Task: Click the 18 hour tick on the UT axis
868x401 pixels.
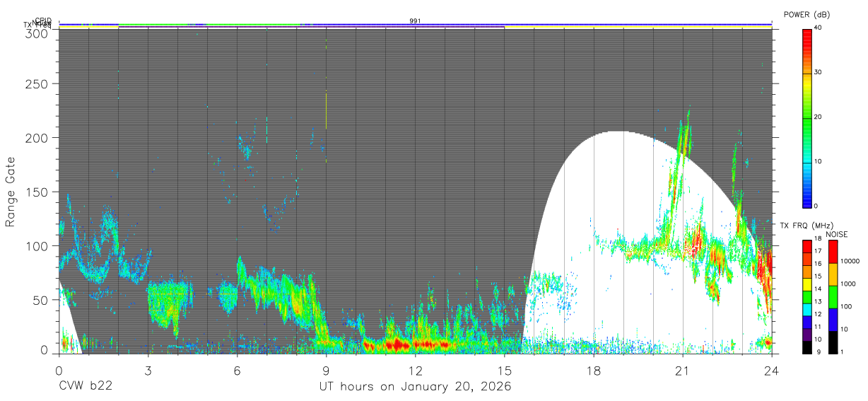Action: click(594, 370)
